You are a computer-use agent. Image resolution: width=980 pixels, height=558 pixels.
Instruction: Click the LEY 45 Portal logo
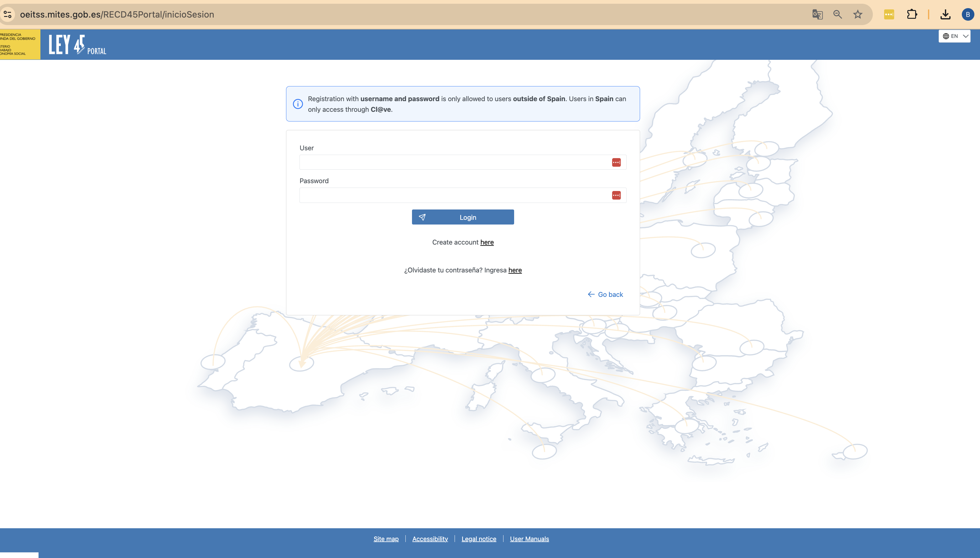tap(77, 45)
